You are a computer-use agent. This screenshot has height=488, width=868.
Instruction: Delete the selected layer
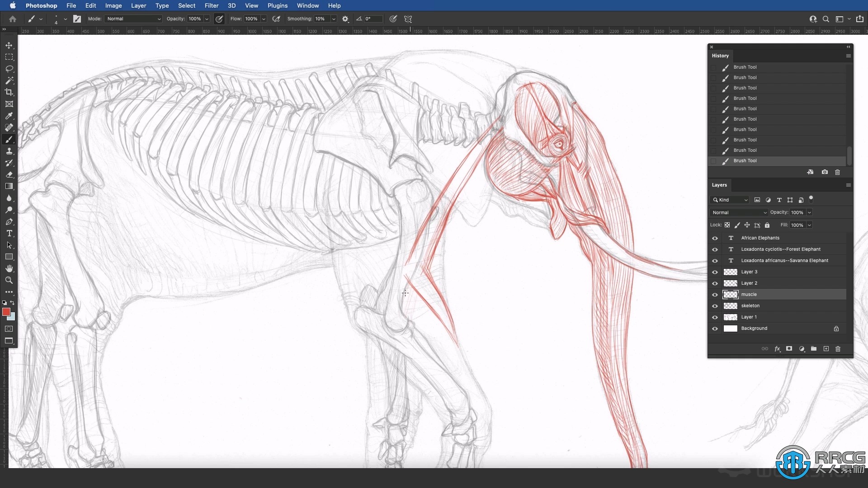coord(838,349)
